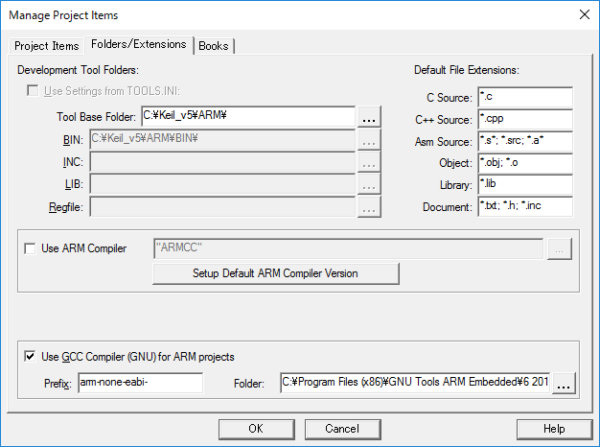Click the INC folder field

click(222, 162)
